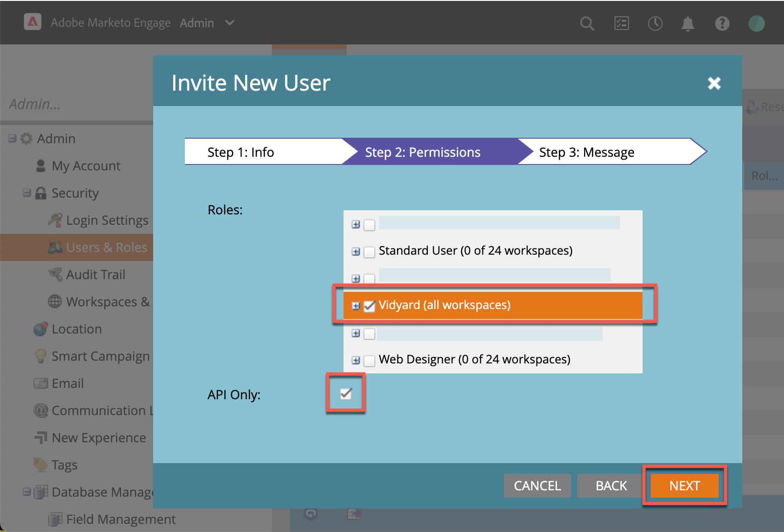Click the Email envelope icon
The image size is (784, 532).
[41, 383]
